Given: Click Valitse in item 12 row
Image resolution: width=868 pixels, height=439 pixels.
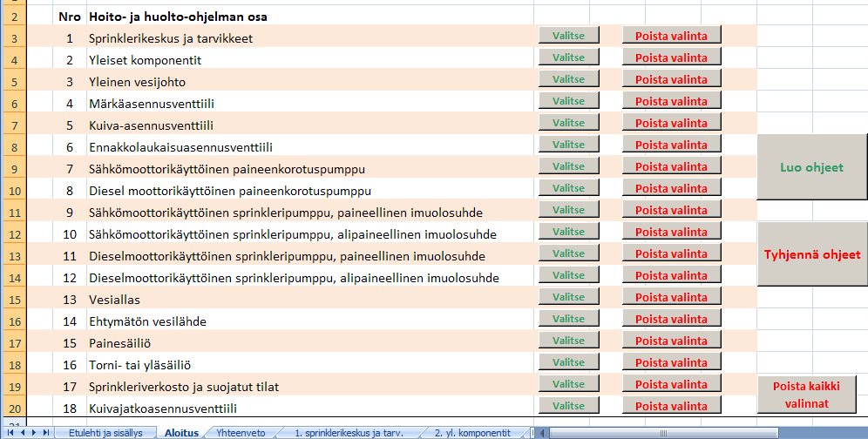Looking at the screenshot, I should click(x=568, y=275).
